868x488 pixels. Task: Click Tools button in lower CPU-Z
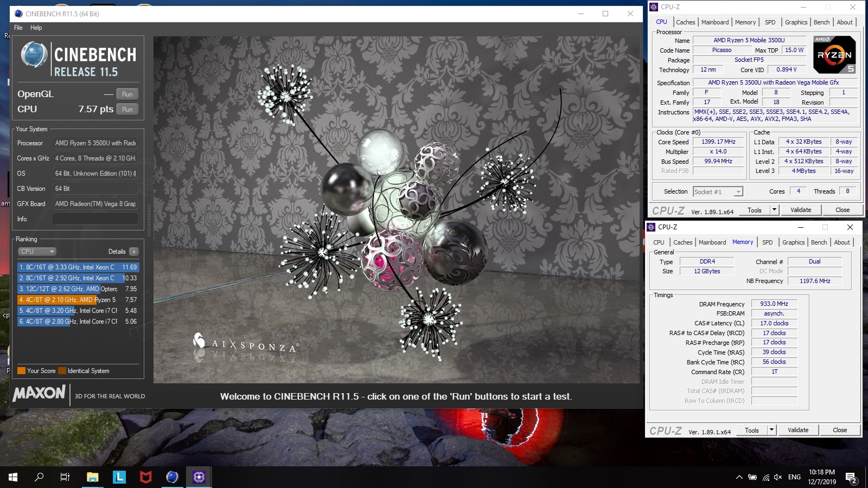tap(752, 431)
